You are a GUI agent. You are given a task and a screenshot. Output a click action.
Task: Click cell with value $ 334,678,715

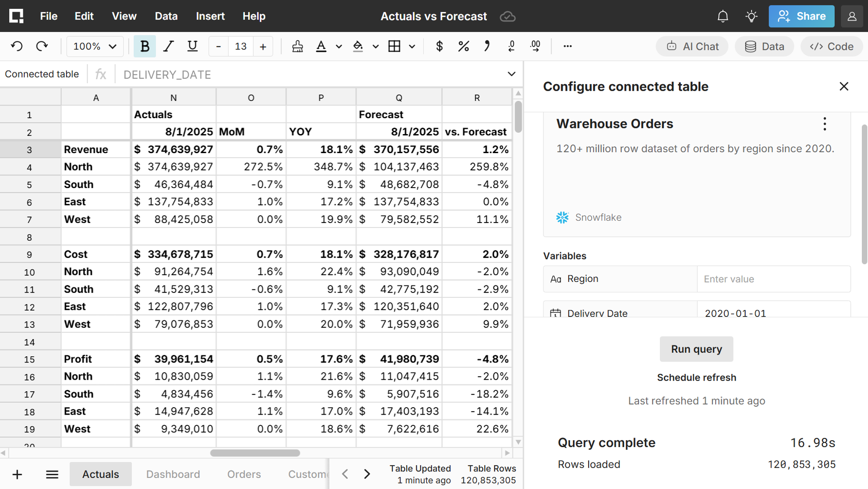[174, 254]
